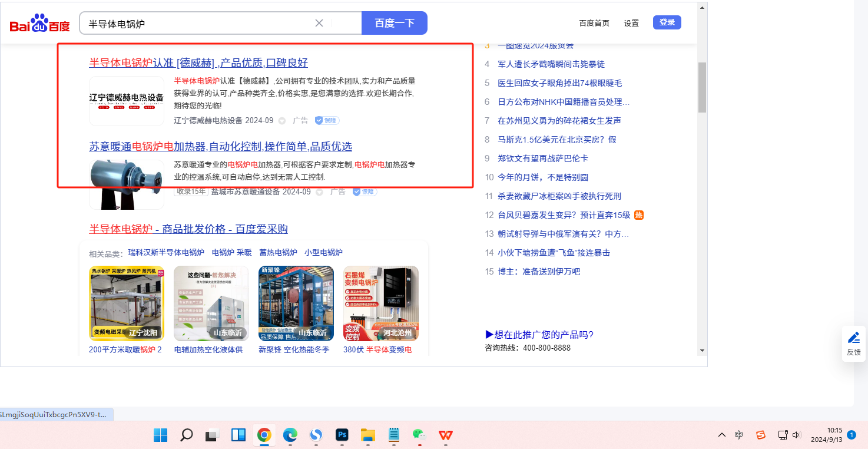Click the Sogou input method tray icon
This screenshot has width=868, height=449.
click(x=761, y=435)
